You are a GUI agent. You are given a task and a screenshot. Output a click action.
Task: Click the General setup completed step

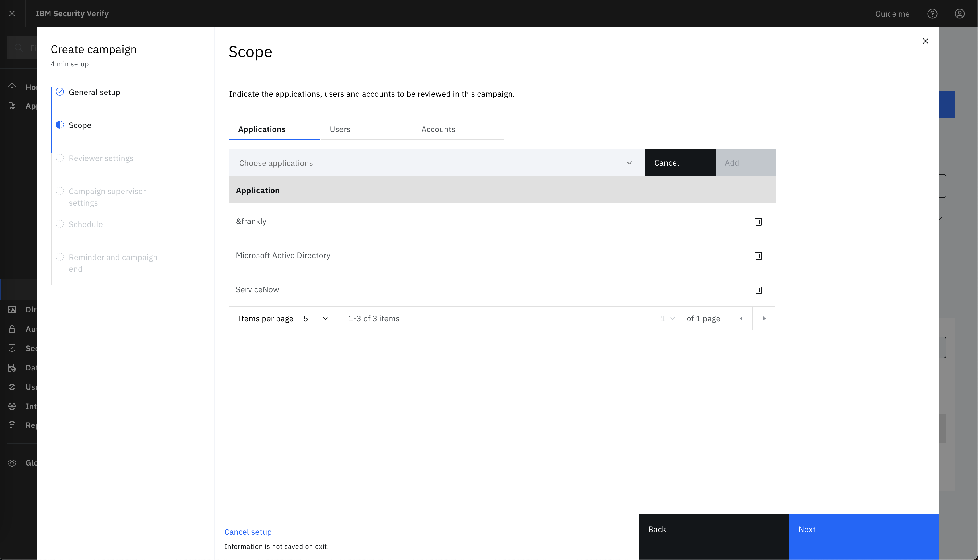click(94, 92)
